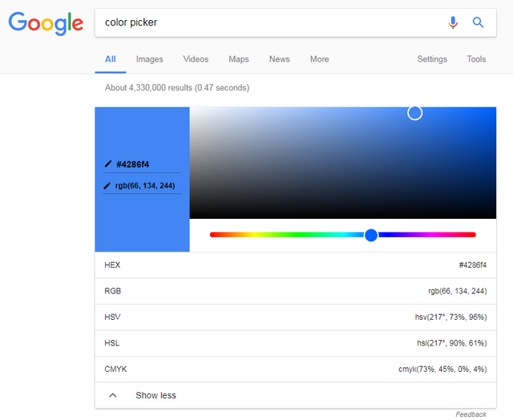Open the search Settings menu

tap(432, 59)
